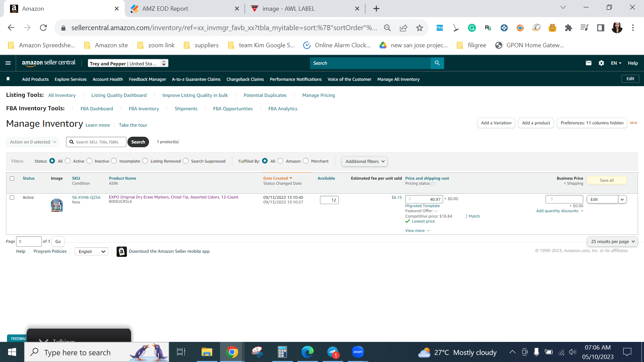
Task: Open the FBA calculator extension icon
Action: [x=439, y=28]
